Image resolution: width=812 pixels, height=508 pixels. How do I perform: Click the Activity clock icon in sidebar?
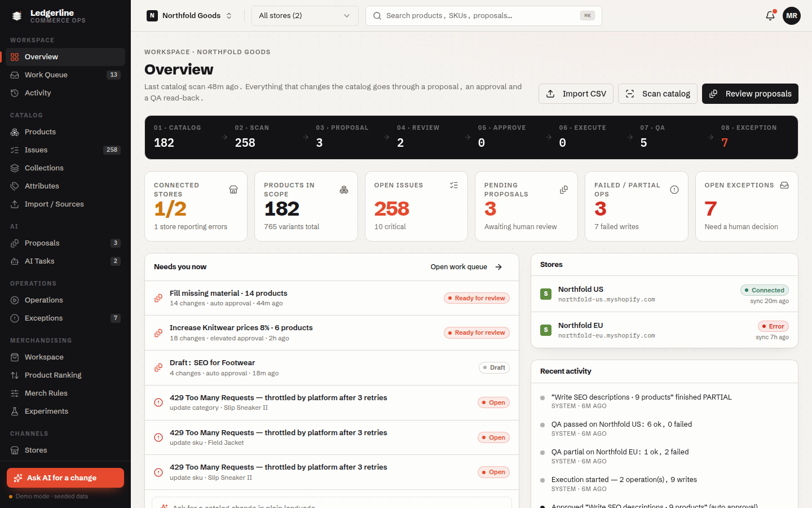15,93
